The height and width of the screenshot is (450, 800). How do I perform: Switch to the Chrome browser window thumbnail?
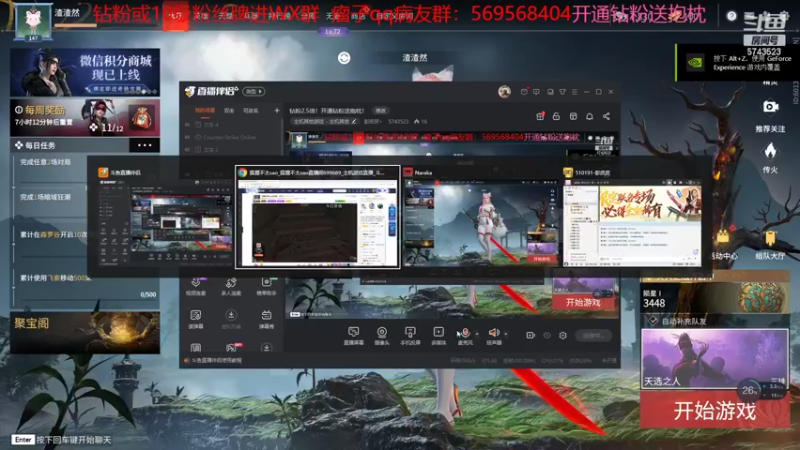[x=317, y=217]
